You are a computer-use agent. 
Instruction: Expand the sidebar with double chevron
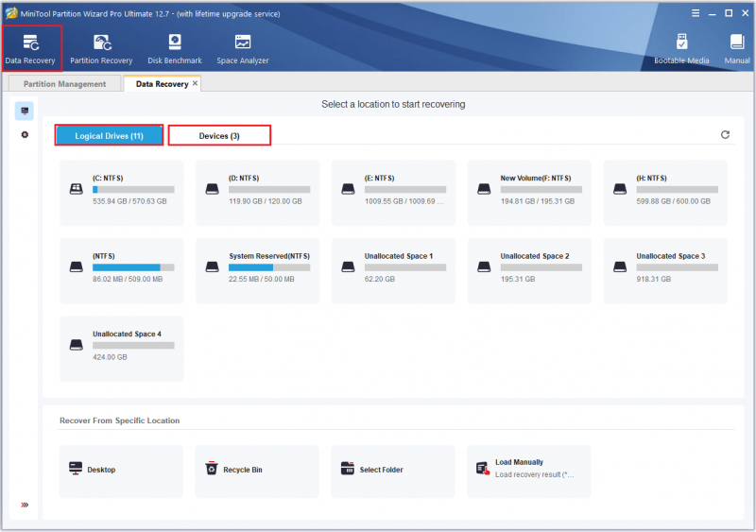25,505
